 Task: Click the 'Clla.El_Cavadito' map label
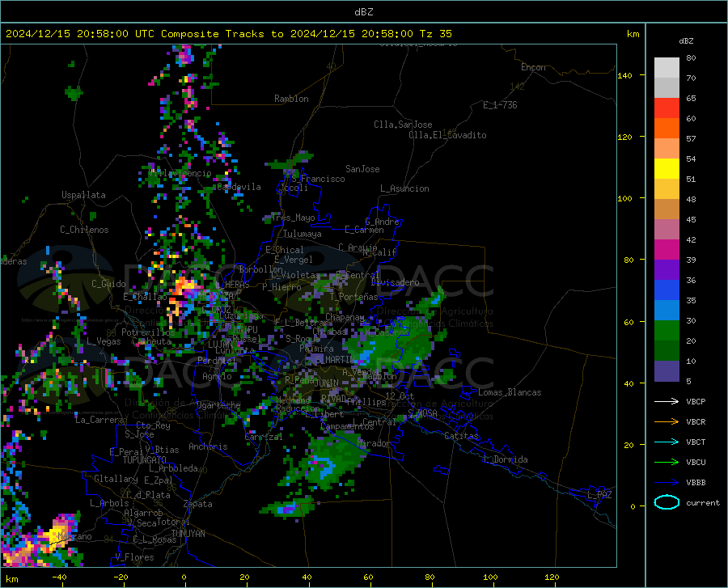point(447,135)
